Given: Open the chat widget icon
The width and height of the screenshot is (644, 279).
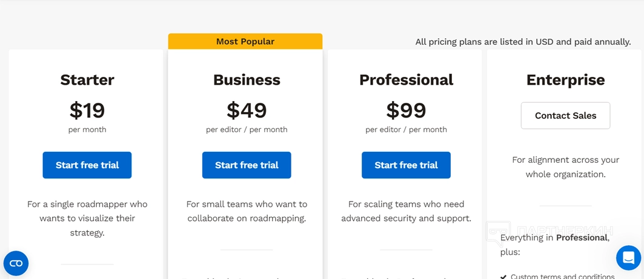Looking at the screenshot, I should point(628,258).
